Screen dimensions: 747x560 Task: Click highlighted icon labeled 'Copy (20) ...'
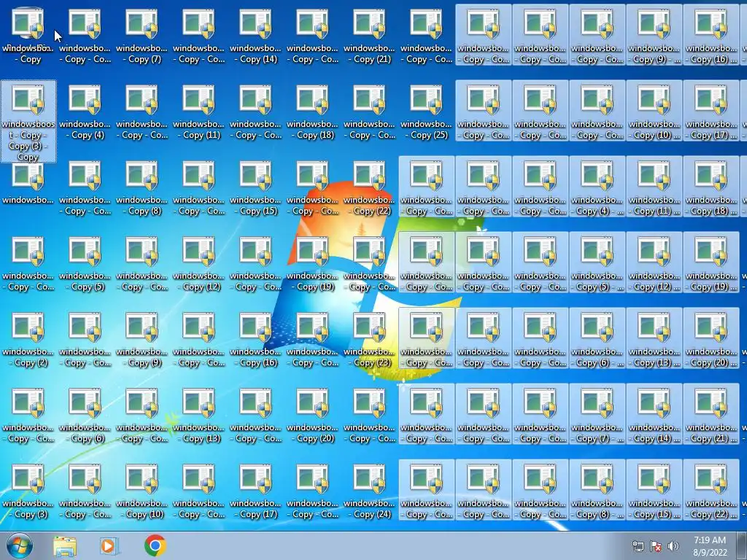pos(711,340)
